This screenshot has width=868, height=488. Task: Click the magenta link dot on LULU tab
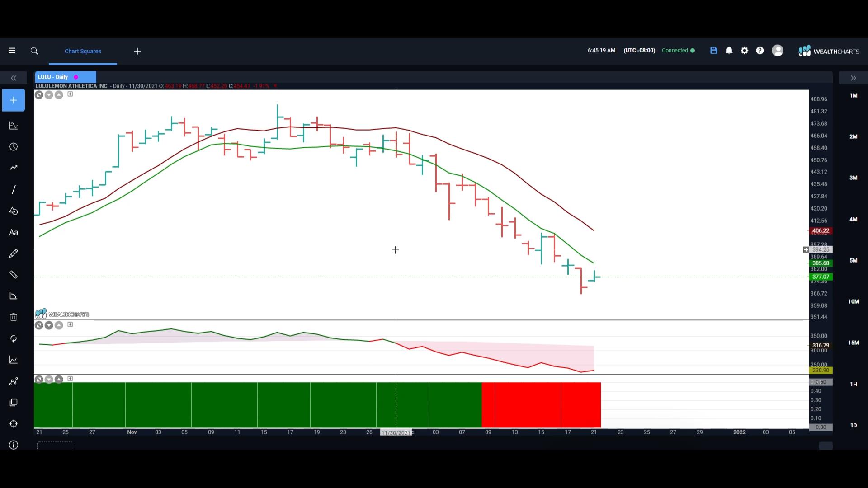tap(76, 77)
